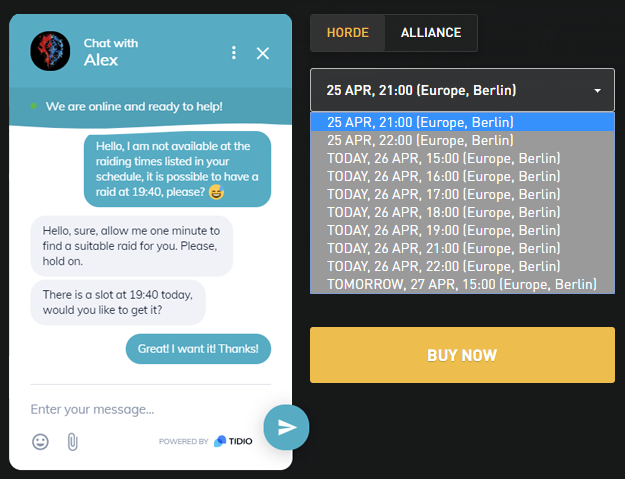The height and width of the screenshot is (479, 625).
Task: Click the send message arrow button
Action: [x=286, y=427]
